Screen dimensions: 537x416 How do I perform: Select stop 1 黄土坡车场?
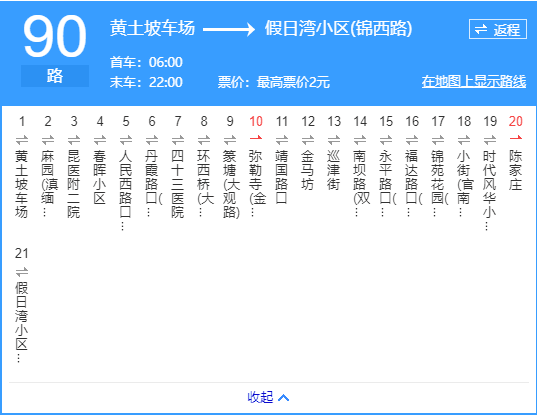coord(22,184)
